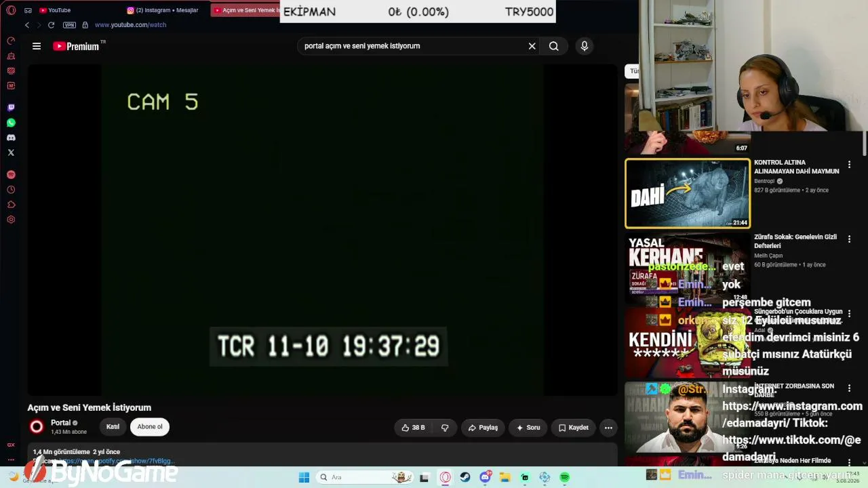Open Spotify from the taskbar
This screenshot has height=488, width=868.
(x=565, y=477)
